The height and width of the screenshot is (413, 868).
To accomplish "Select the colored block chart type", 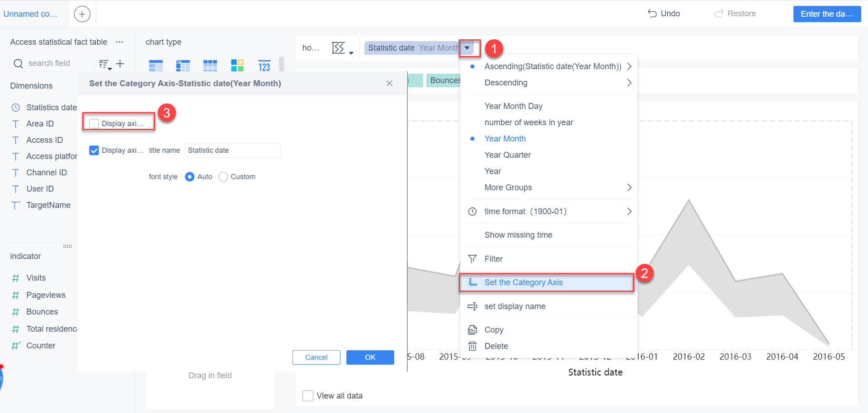I will tap(237, 66).
